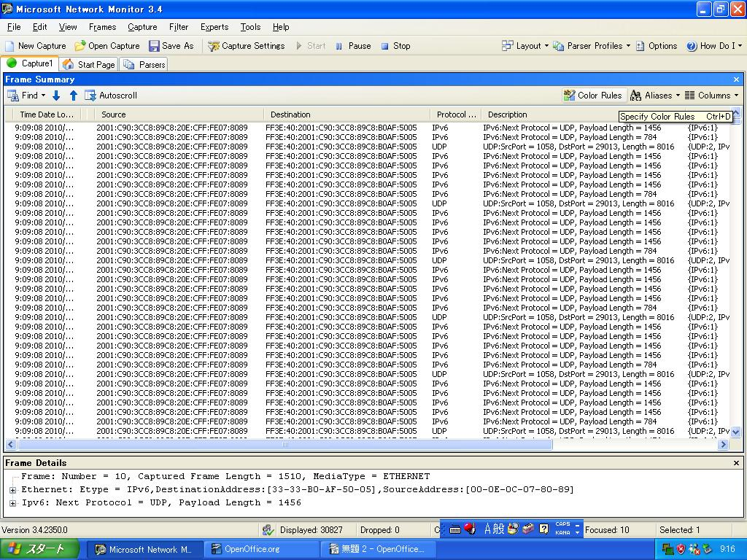This screenshot has height=560, width=747.
Task: Switch to the Capture1 tab
Action: coord(29,63)
